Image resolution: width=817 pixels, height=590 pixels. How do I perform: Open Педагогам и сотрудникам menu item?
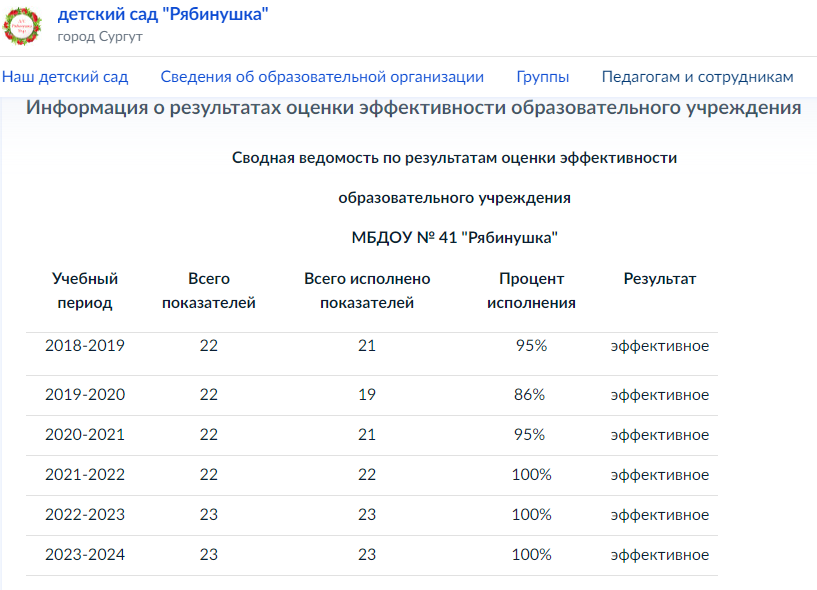697,77
